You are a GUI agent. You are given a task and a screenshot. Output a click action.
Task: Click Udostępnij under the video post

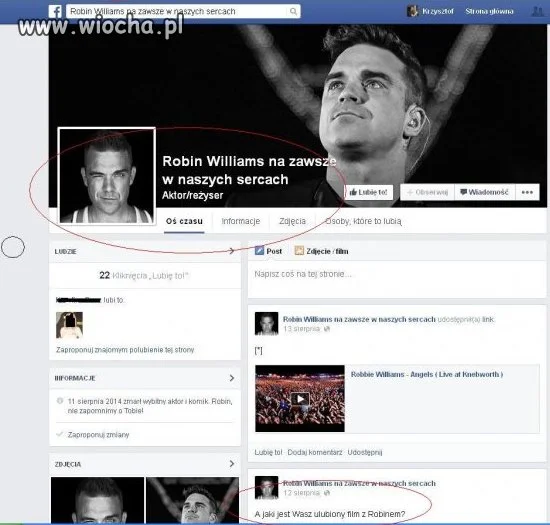point(365,452)
